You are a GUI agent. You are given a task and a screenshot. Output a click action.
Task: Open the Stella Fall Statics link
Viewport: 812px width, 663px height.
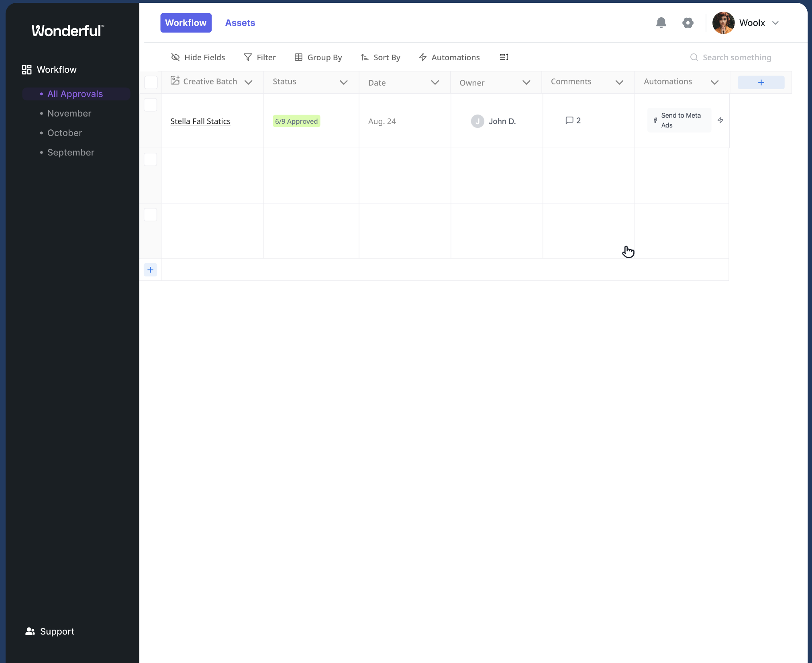point(200,121)
